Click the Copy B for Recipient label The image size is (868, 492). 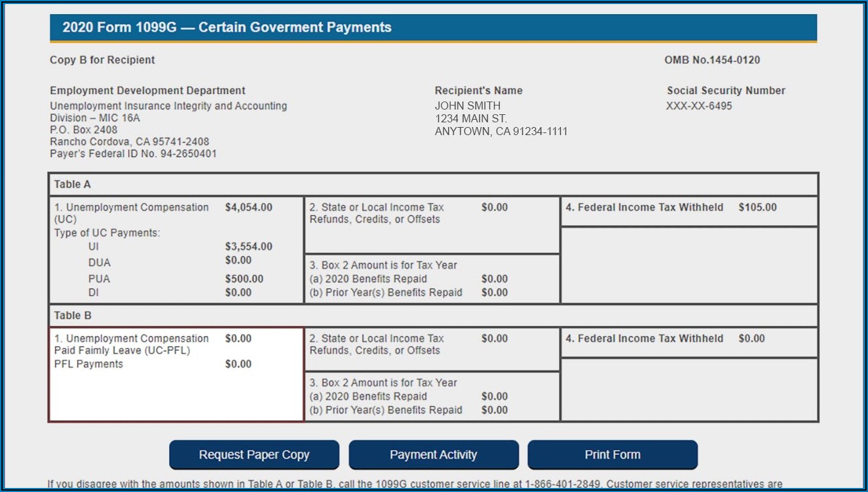[x=102, y=60]
